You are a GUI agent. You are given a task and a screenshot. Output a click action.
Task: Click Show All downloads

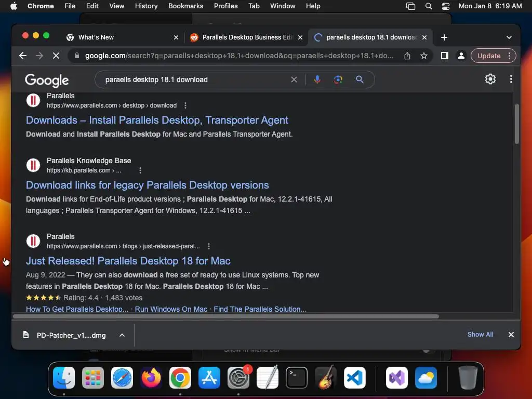(480, 335)
